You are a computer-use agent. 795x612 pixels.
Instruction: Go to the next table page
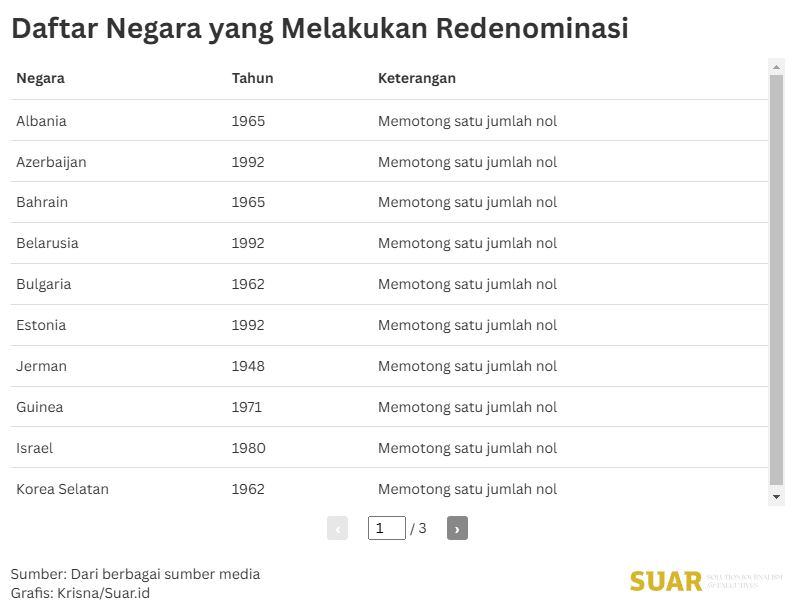[x=457, y=528]
